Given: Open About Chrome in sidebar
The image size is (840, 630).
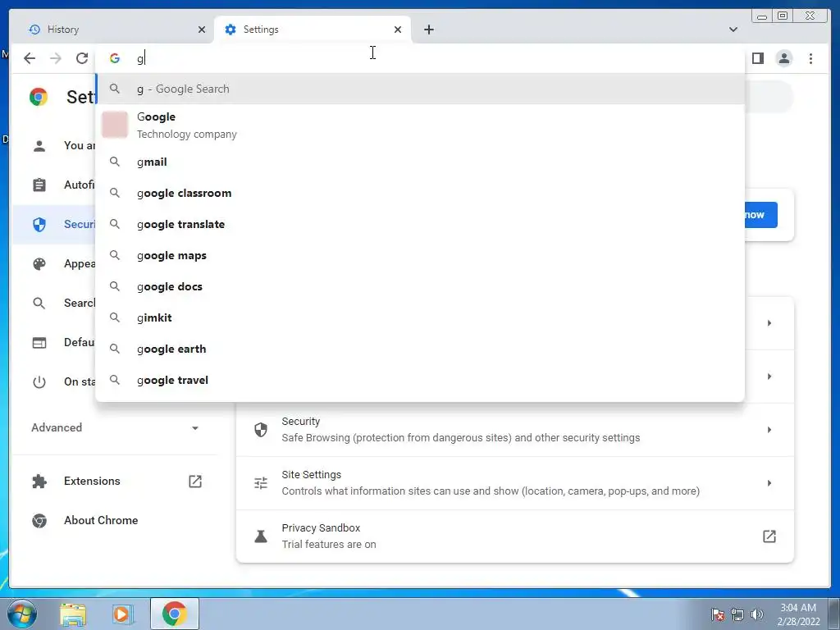Looking at the screenshot, I should coord(101,520).
